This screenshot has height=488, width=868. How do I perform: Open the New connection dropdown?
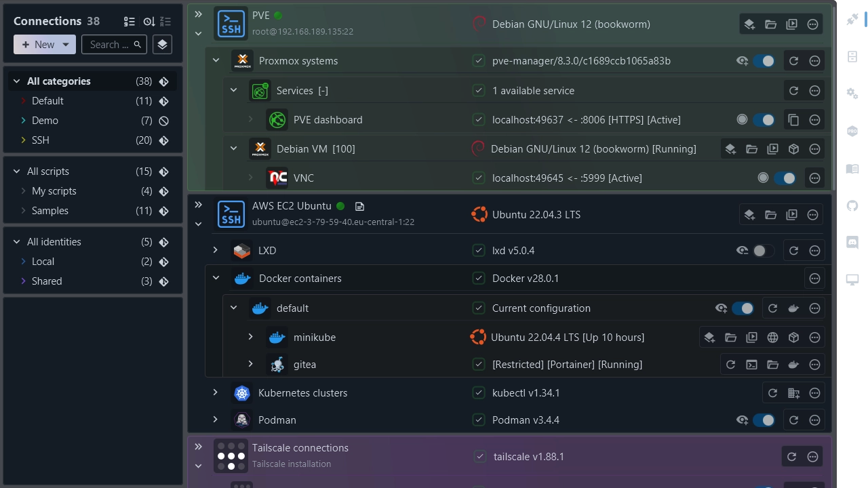tap(66, 45)
